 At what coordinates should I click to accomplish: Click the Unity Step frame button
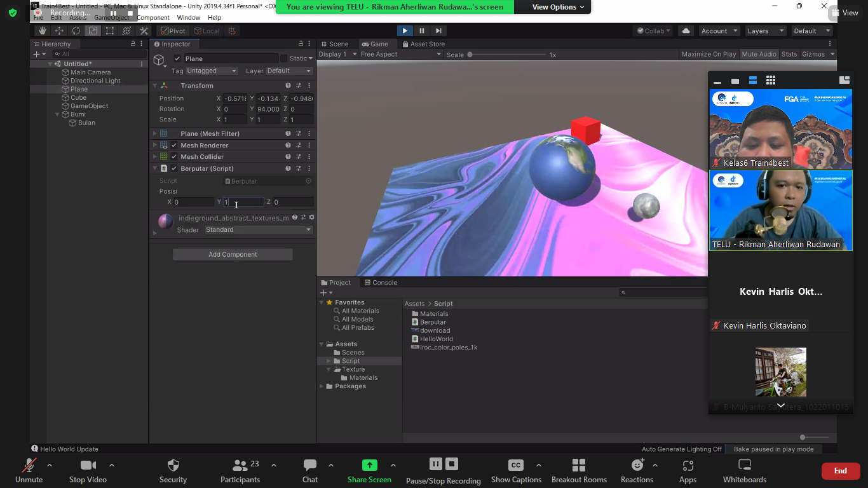pos(438,30)
